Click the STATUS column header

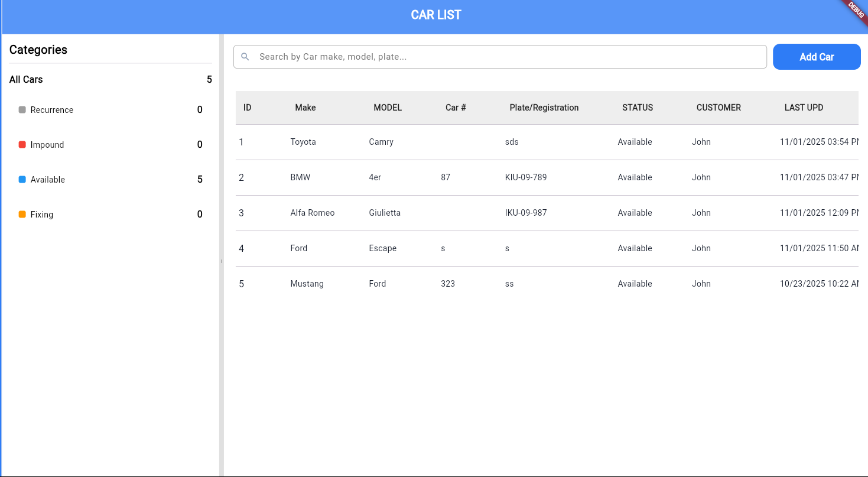pyautogui.click(x=638, y=108)
